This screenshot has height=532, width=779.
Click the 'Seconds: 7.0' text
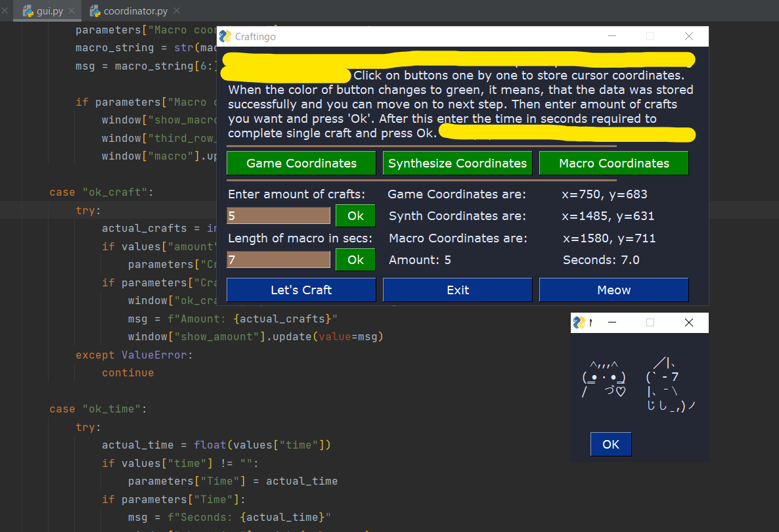pos(601,260)
